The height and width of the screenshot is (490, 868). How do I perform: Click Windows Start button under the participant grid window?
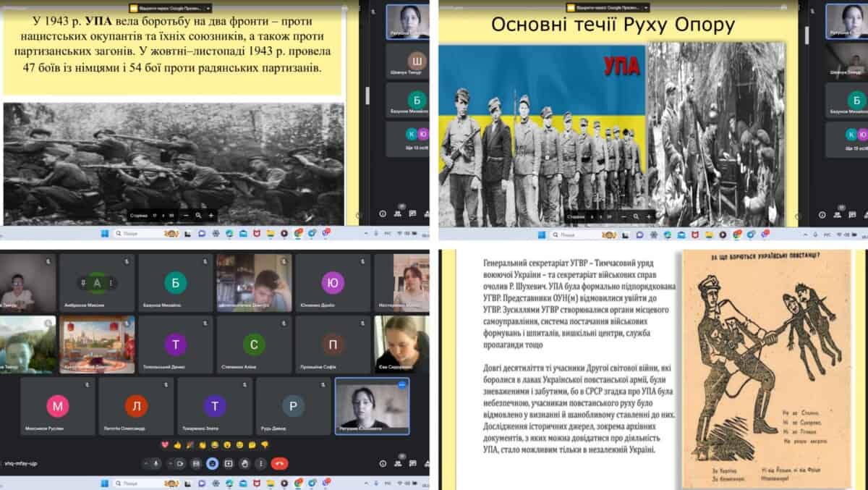point(104,483)
